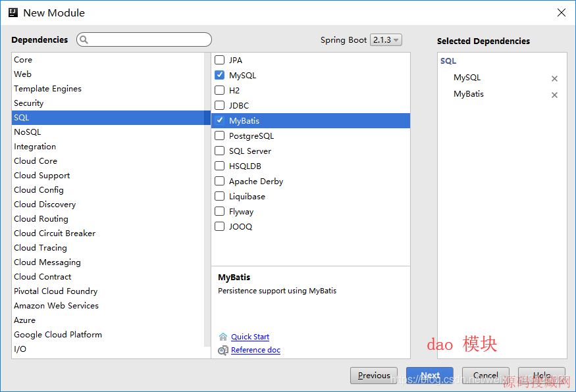576x392 pixels.
Task: Select the Web category
Action: pyautogui.click(x=23, y=74)
